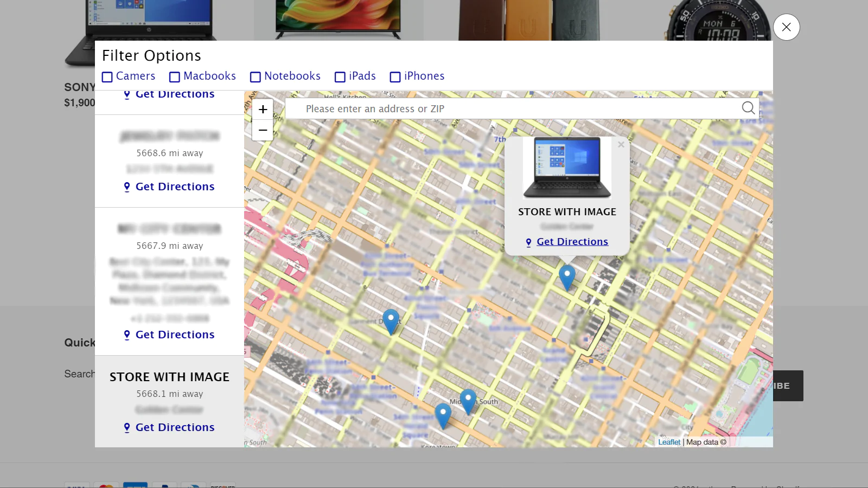Click the map marker above the Koreatown label
This screenshot has width=868, height=488.
click(x=443, y=416)
